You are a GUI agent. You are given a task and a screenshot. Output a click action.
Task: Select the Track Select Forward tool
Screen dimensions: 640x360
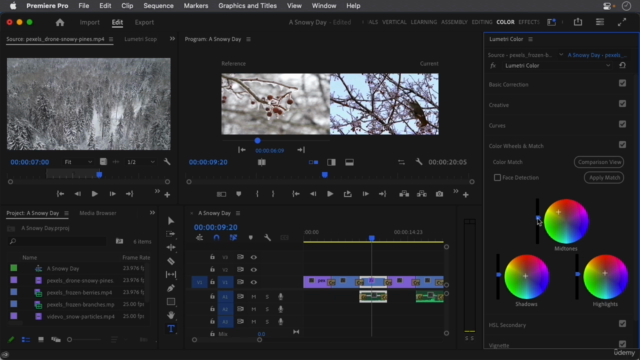[x=171, y=234]
